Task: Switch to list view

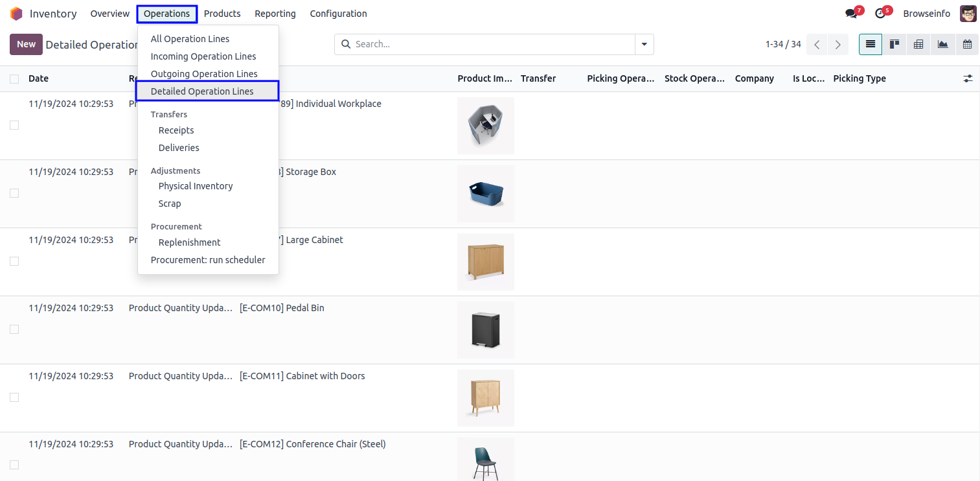Action: (870, 44)
